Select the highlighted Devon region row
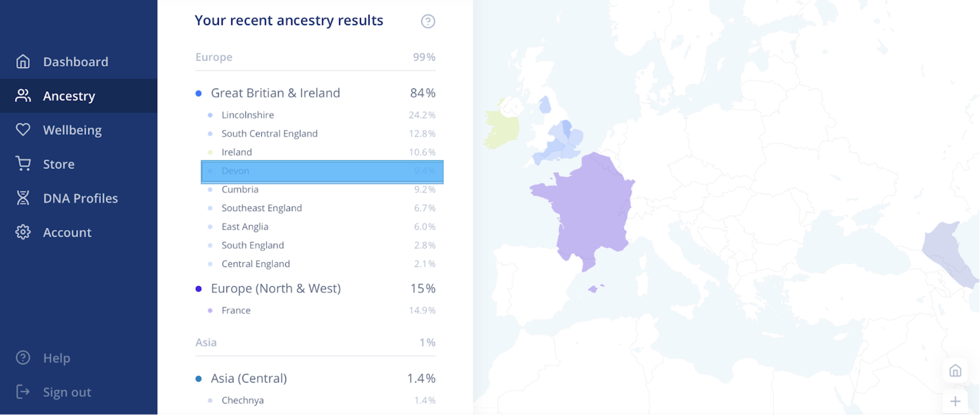 tap(322, 171)
